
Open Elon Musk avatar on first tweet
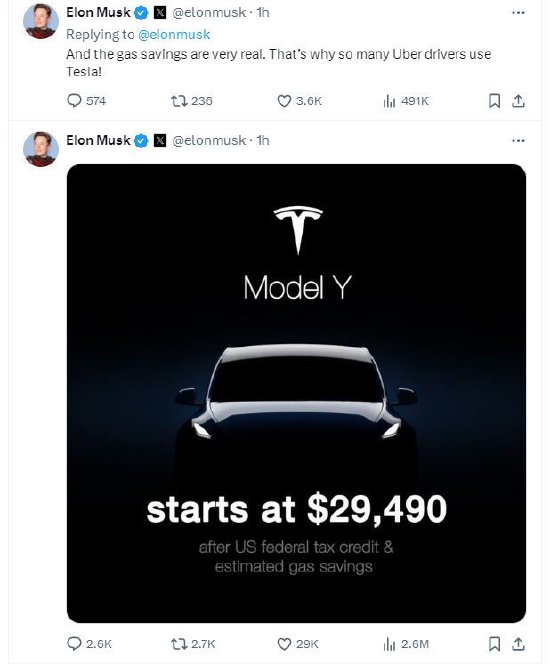pyautogui.click(x=41, y=21)
